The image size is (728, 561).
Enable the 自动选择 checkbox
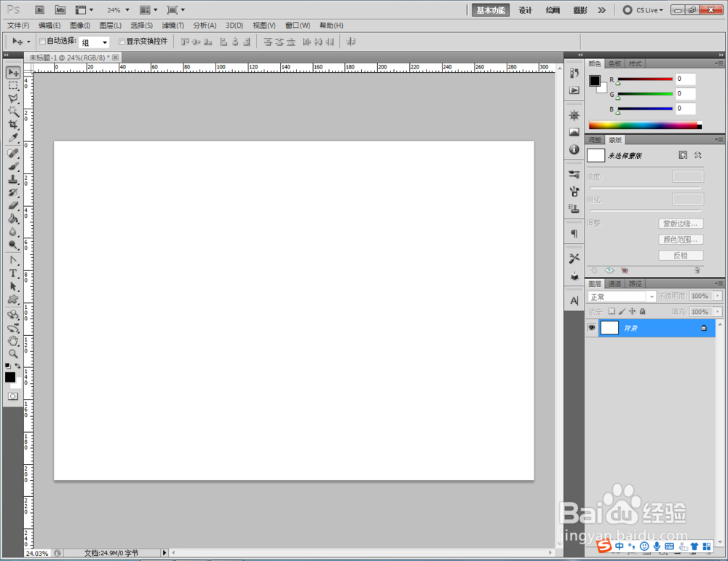[42, 42]
